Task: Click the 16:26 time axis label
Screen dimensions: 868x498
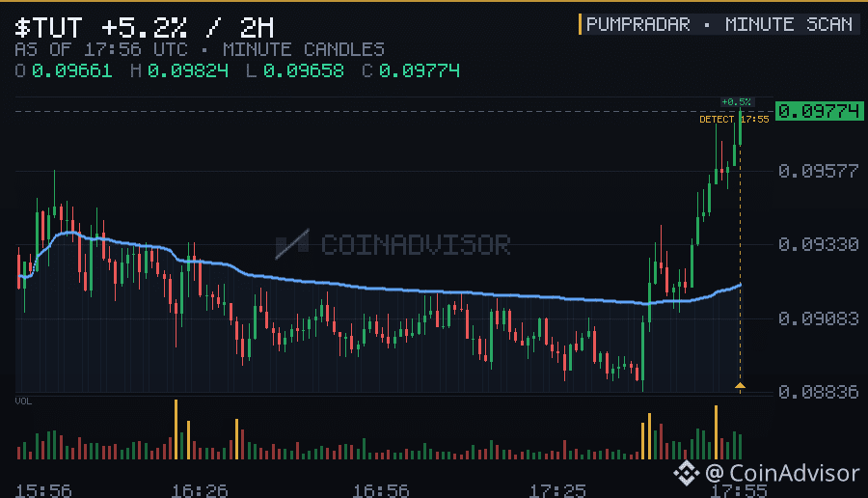Action: [x=200, y=491]
